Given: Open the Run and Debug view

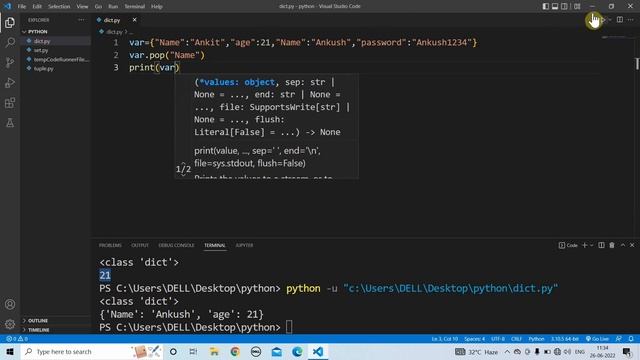Looking at the screenshot, I should [10, 82].
